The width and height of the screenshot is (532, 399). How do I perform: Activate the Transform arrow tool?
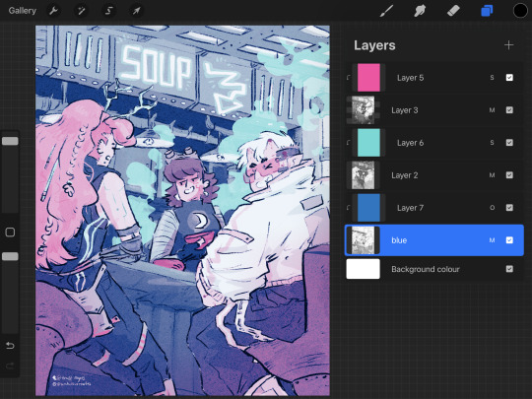pos(136,11)
